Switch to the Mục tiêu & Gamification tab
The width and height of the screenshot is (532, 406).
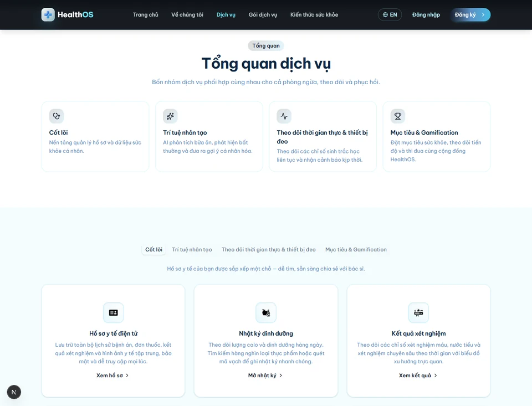[356, 249]
